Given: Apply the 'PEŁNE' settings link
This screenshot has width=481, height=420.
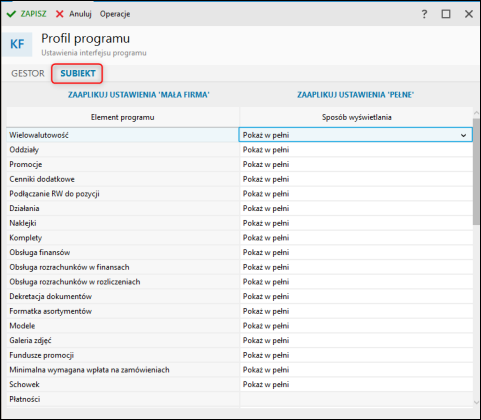Looking at the screenshot, I should [x=356, y=95].
